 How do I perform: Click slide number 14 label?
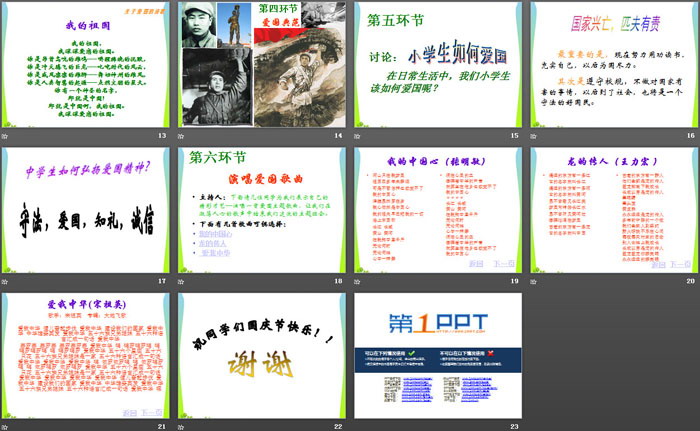(x=338, y=135)
